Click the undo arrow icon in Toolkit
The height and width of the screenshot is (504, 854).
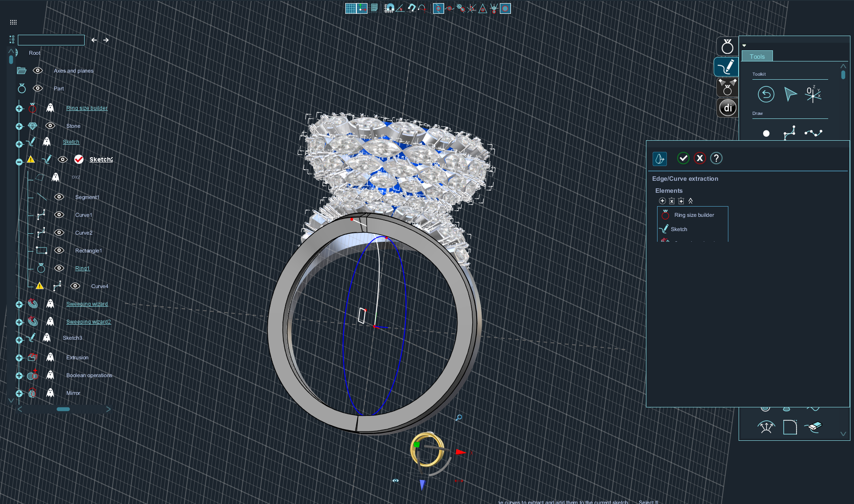pyautogui.click(x=766, y=94)
